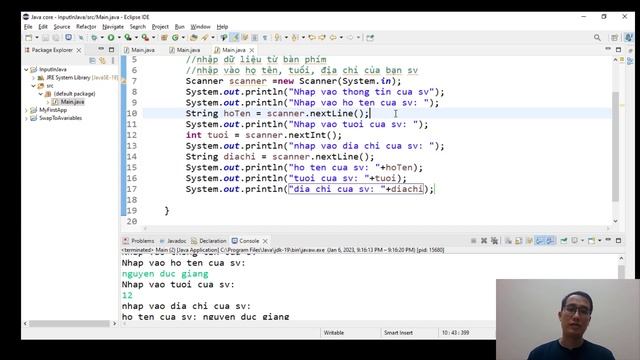Click the New Java Class icon
Screen dimensions: 640x360
(x=176, y=38)
